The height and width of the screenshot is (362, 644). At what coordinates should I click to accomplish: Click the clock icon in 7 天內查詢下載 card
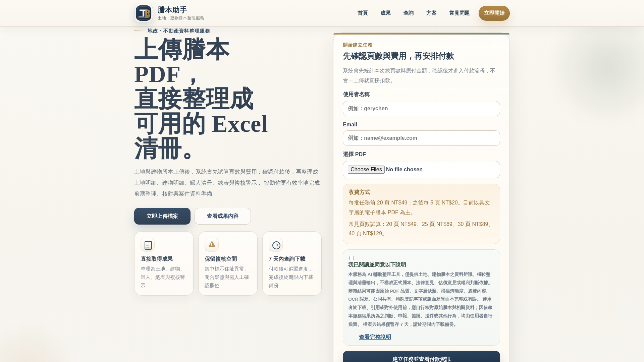pyautogui.click(x=276, y=245)
